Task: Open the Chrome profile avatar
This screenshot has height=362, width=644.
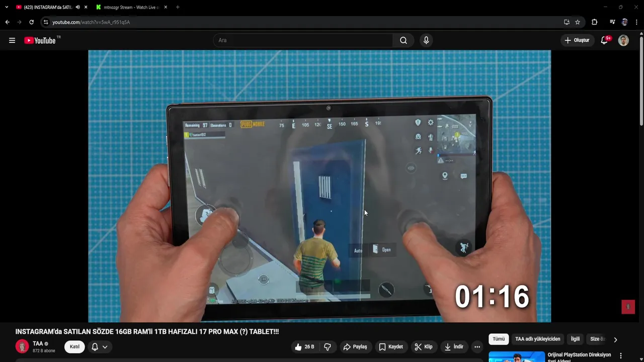Action: (624, 22)
